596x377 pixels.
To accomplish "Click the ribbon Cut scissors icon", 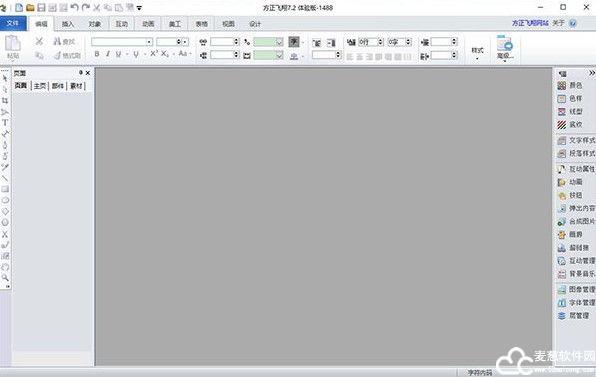I will click(x=39, y=41).
